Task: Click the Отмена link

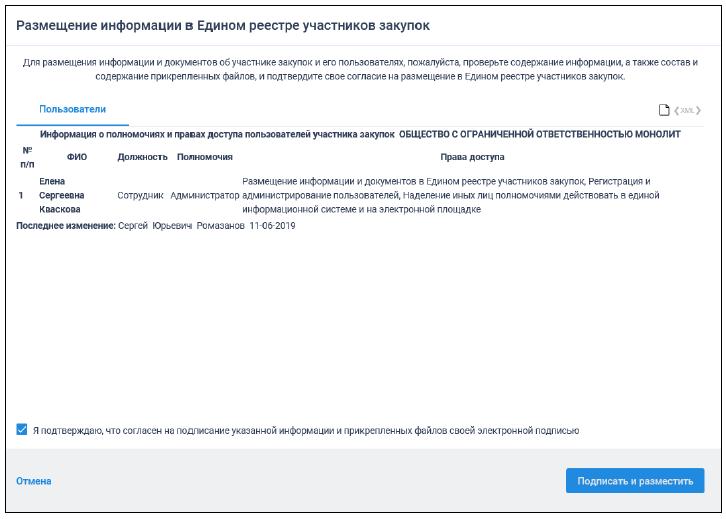Action: [34, 481]
